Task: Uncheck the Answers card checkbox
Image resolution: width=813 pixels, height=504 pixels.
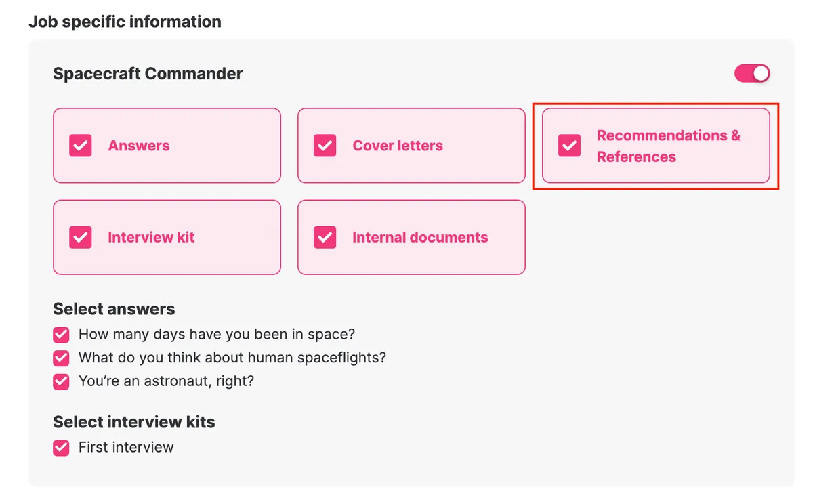Action: [81, 146]
